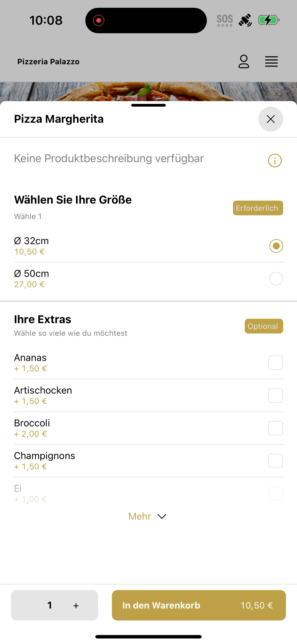Tap the pizza header image

click(148, 91)
